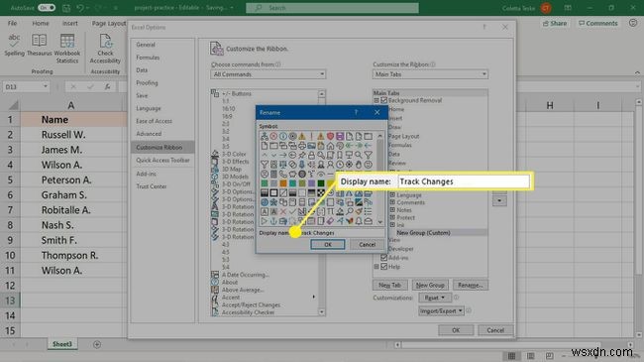Open the Thesaurus tool
This screenshot has width=644, height=362.
tap(40, 45)
